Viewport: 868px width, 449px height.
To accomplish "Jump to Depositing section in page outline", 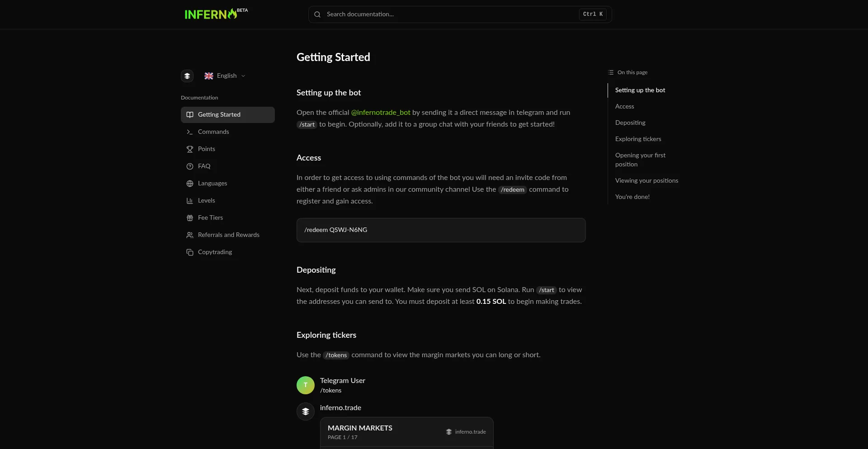I will pos(630,123).
